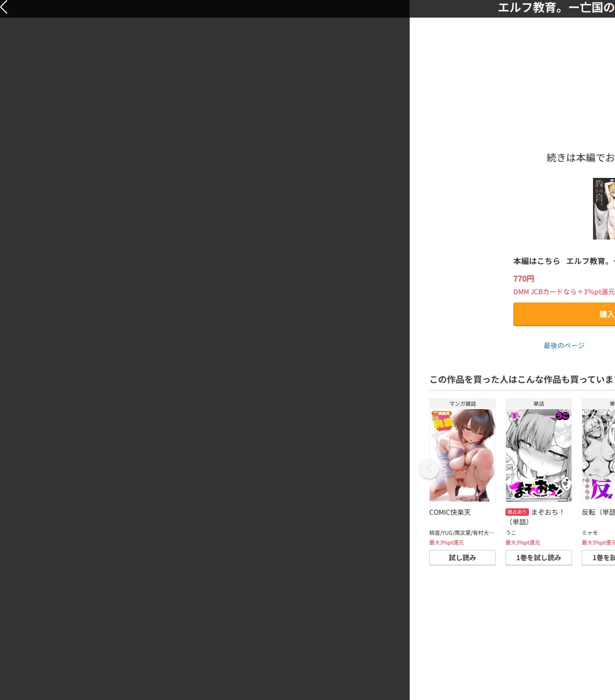Click 1巻を試し読み button under 反転
The height and width of the screenshot is (700, 615).
(x=598, y=558)
